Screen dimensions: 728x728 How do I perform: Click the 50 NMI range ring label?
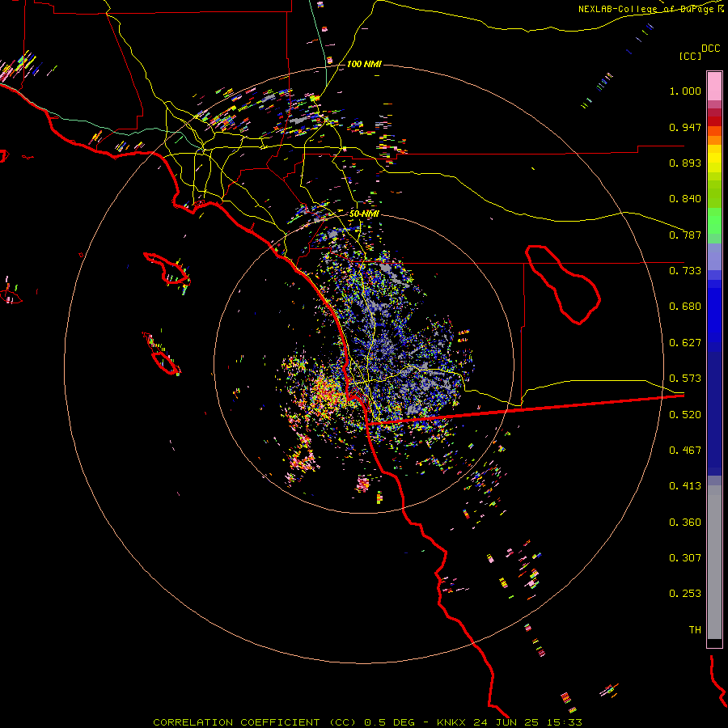pyautogui.click(x=364, y=214)
